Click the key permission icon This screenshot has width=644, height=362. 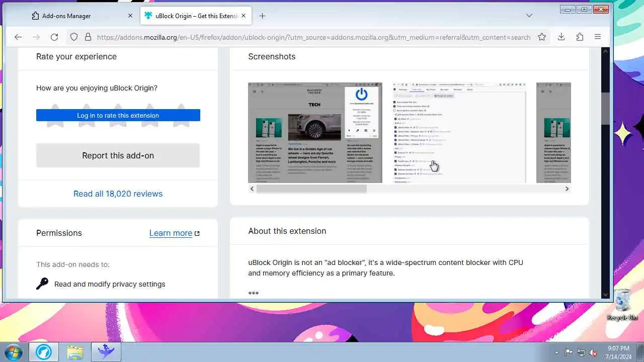[42, 284]
